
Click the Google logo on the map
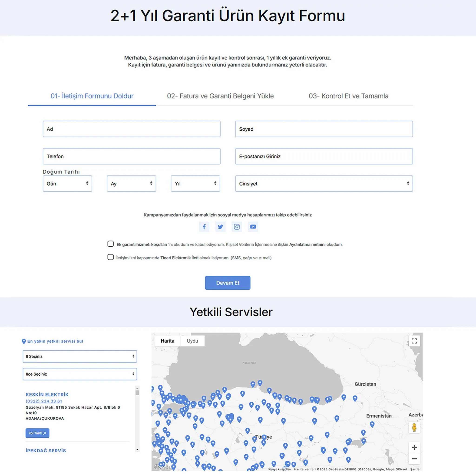[x=162, y=467]
